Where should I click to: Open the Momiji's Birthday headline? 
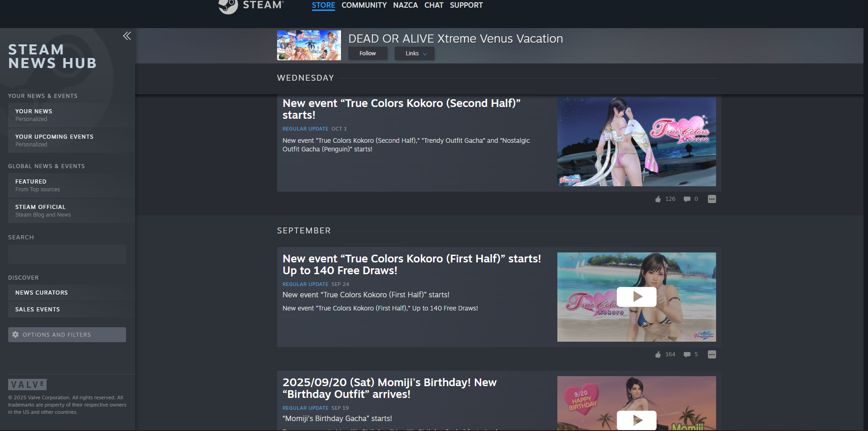(x=390, y=388)
